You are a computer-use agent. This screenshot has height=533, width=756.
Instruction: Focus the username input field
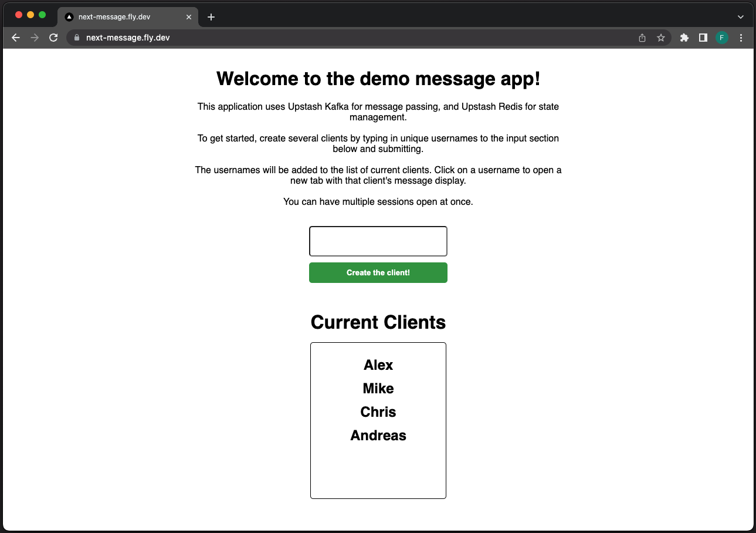coord(378,241)
